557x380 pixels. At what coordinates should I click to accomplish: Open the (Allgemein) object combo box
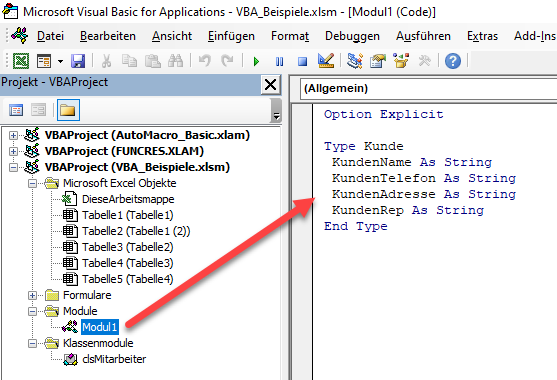click(x=428, y=88)
